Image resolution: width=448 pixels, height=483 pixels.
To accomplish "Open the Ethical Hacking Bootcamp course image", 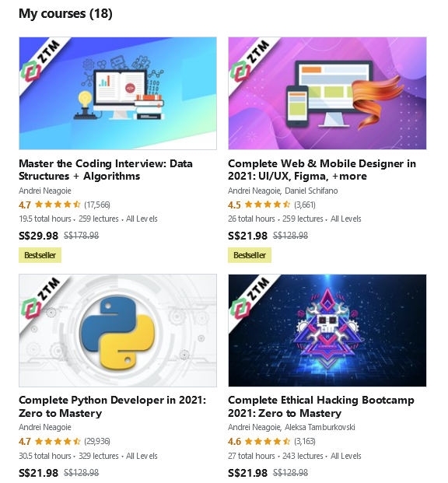I will 327,331.
